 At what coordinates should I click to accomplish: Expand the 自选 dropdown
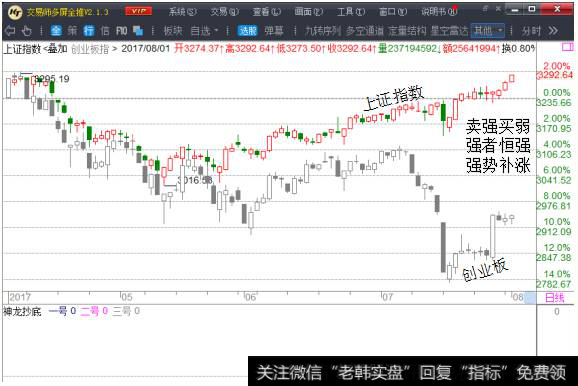[205, 31]
